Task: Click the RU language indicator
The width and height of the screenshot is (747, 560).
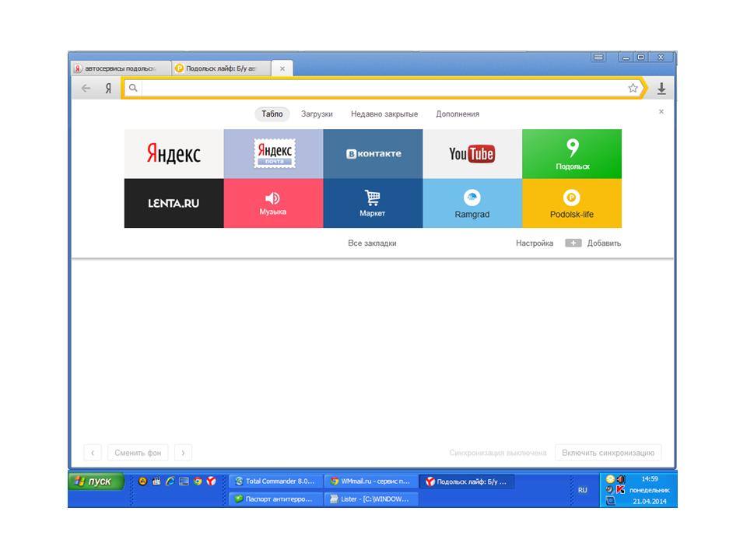Action: point(582,490)
